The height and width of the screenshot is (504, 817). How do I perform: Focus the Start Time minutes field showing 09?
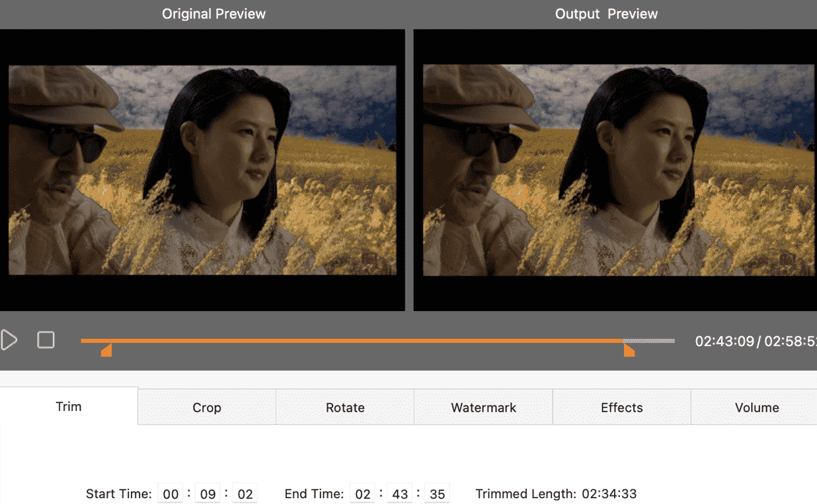click(x=208, y=494)
